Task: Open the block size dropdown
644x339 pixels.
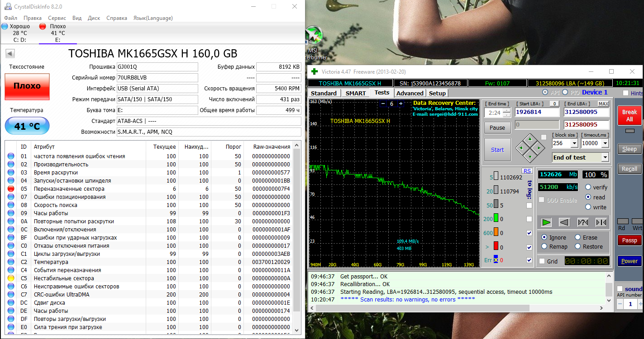Action: tap(574, 143)
